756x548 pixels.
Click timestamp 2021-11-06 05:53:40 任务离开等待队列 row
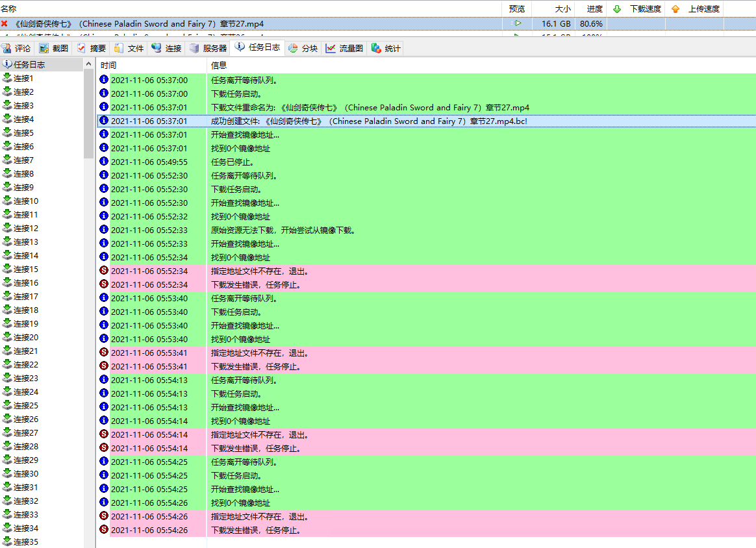[x=149, y=298]
